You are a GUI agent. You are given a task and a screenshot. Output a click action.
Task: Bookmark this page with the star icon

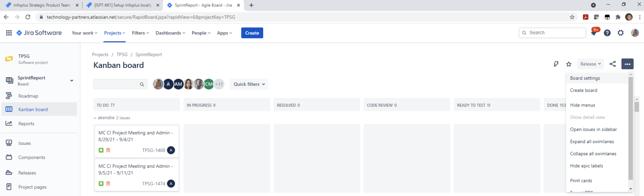click(572, 17)
